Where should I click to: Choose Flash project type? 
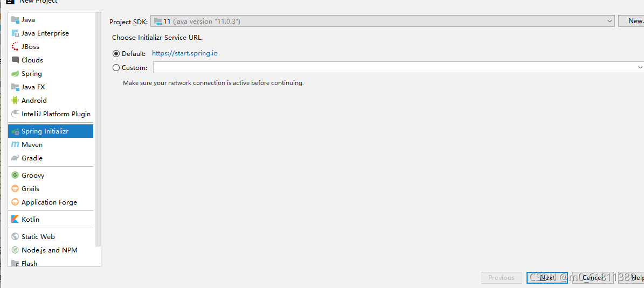tap(51, 263)
